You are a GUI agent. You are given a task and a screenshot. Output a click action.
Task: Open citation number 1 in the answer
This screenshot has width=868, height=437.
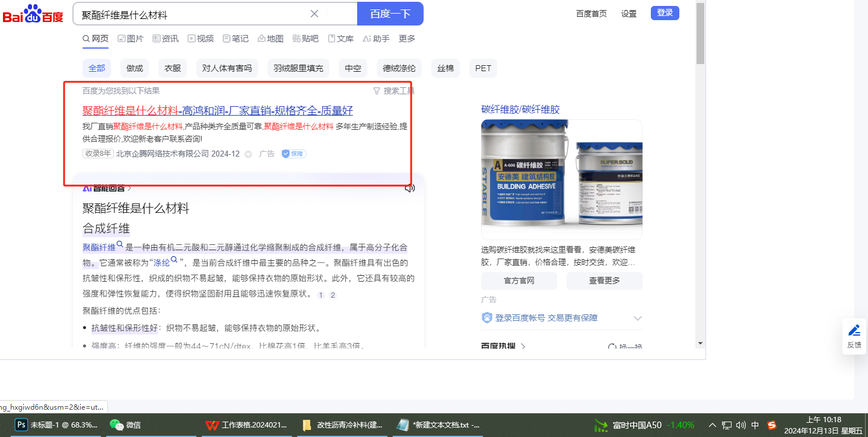pyautogui.click(x=321, y=295)
